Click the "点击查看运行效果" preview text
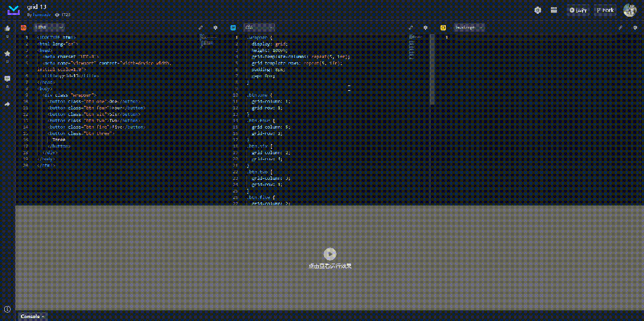The height and width of the screenshot is (321, 644). [x=330, y=266]
